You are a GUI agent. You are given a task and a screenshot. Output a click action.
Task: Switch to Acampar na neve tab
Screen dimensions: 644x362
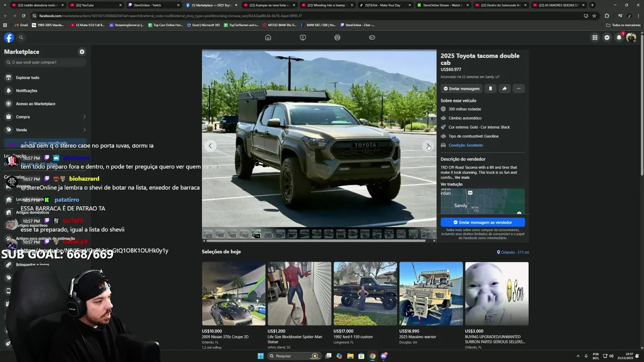pyautogui.click(x=269, y=5)
